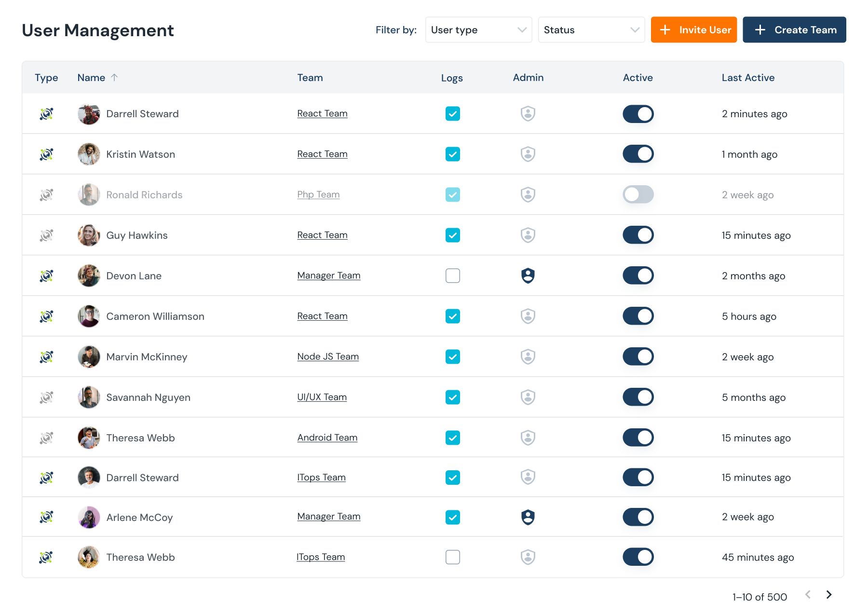Click Guy Hawkins's profile avatar
The height and width of the screenshot is (615, 868).
pyautogui.click(x=89, y=235)
